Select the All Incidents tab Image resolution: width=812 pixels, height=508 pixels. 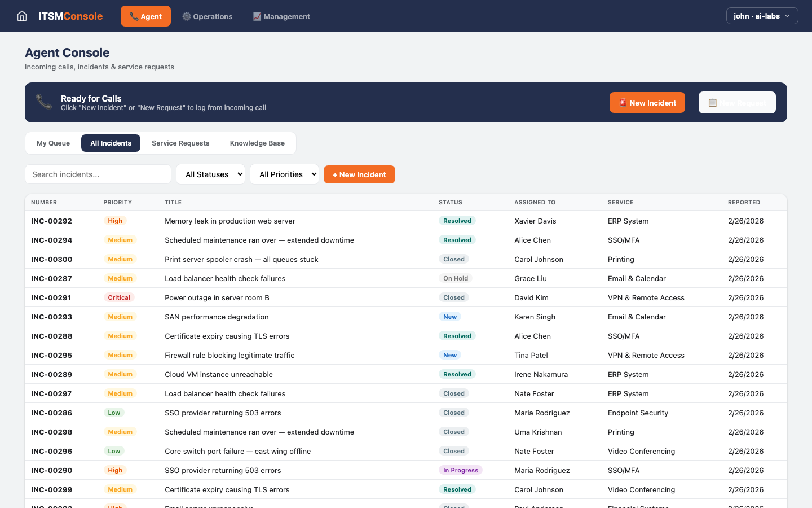111,143
